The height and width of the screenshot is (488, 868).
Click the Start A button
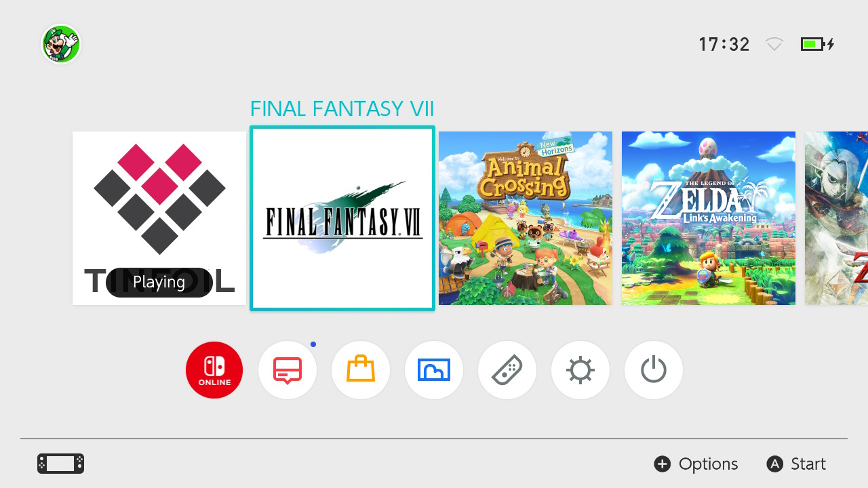[x=796, y=464]
